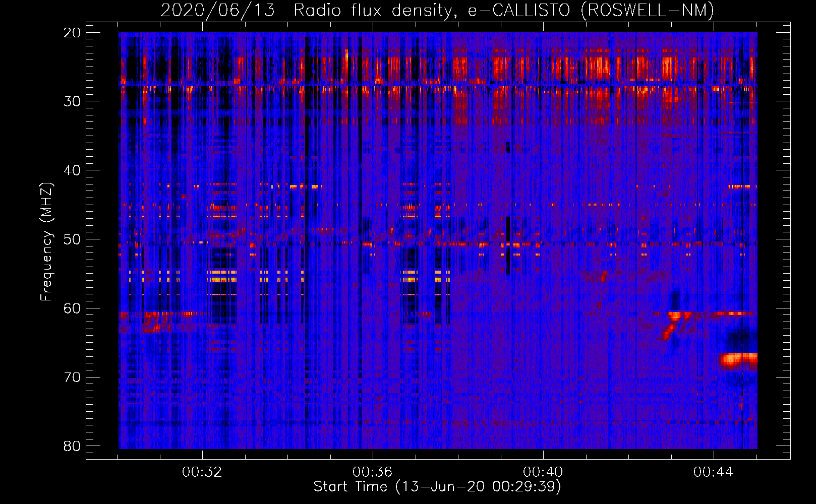Click the 80 MHz frequency tick label

(x=72, y=446)
